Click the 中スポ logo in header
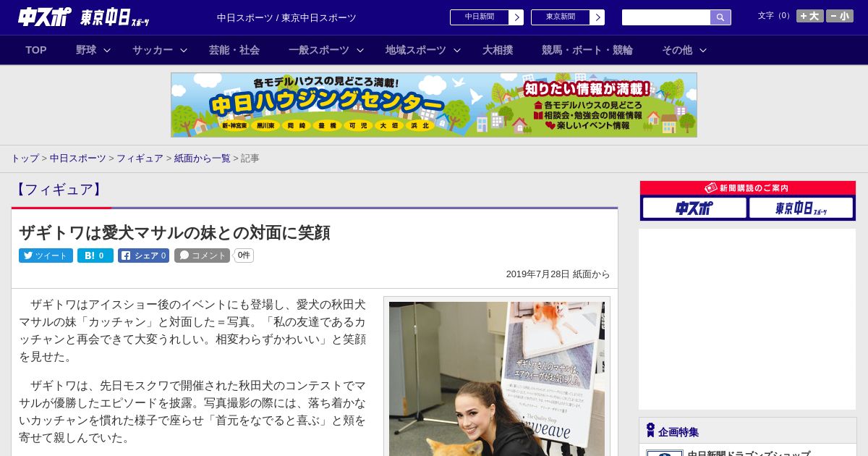Viewport: 868px width, 456px height. click(44, 17)
